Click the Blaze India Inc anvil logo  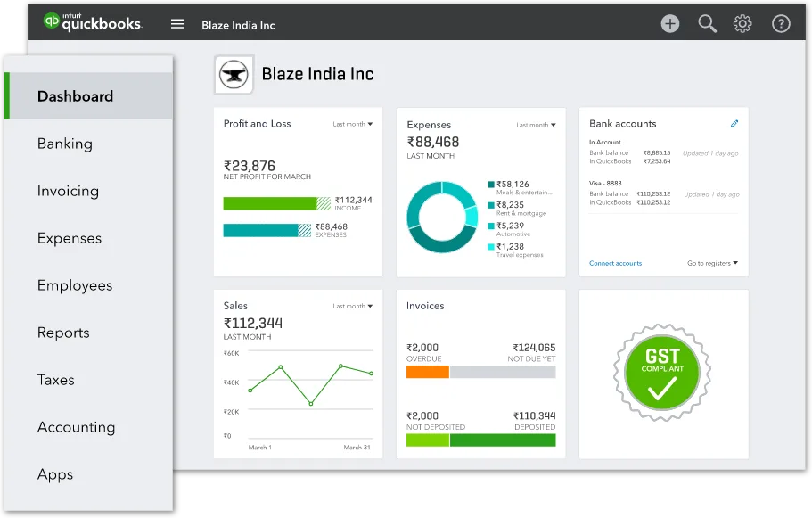[234, 75]
